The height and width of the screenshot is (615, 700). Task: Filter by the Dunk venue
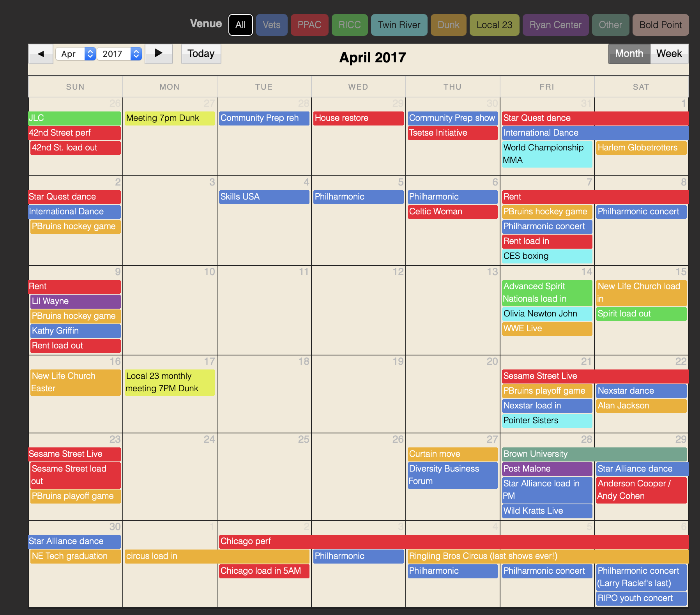[448, 25]
